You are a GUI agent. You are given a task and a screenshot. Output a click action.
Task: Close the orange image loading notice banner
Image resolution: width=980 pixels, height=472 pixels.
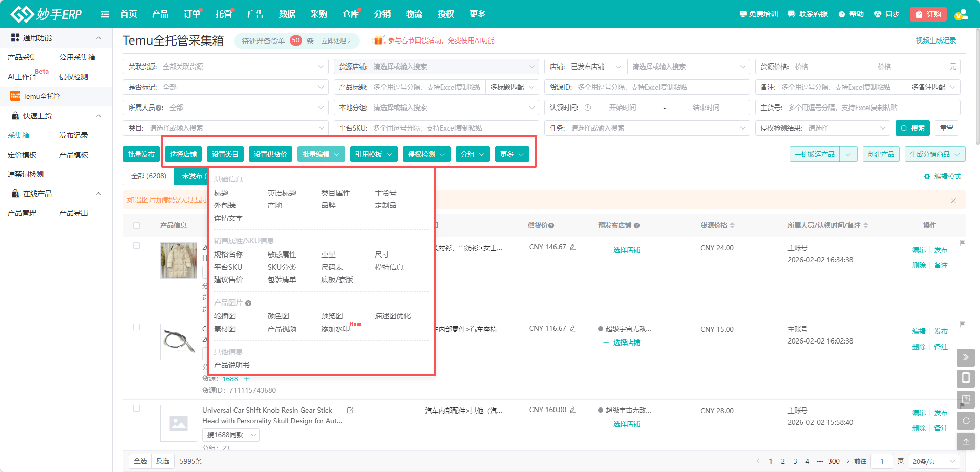click(953, 201)
